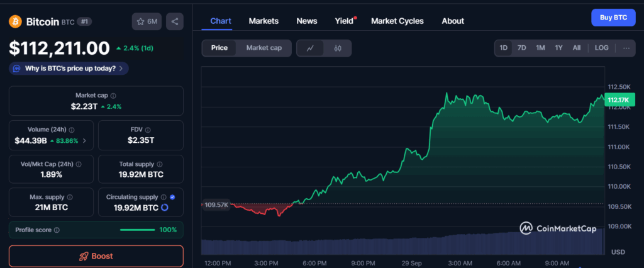Enable LOG scale on chart

[x=601, y=48]
